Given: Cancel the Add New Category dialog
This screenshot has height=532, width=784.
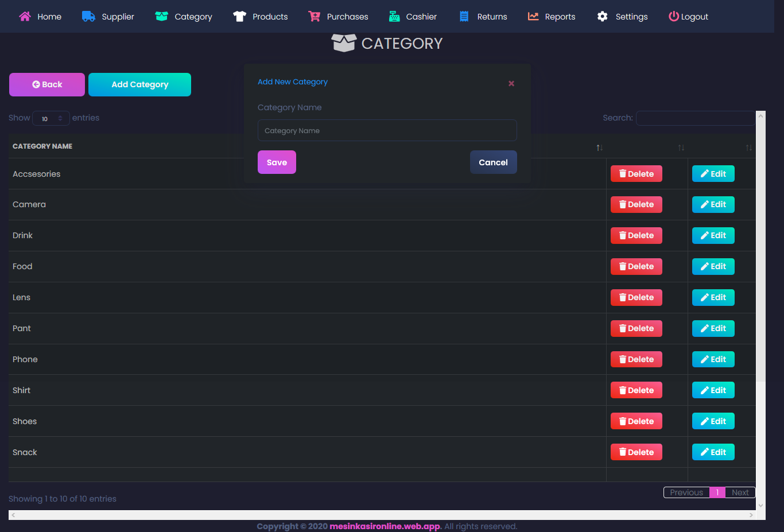Looking at the screenshot, I should (494, 162).
